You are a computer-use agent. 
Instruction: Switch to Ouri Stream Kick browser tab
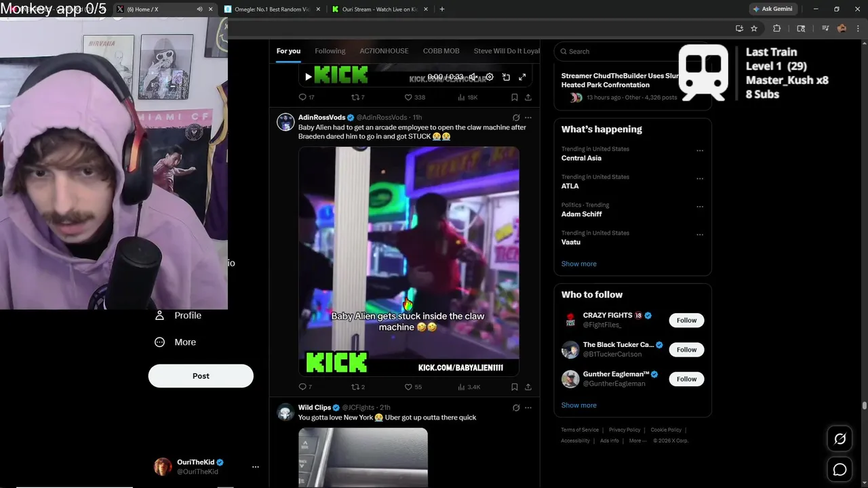pos(380,9)
